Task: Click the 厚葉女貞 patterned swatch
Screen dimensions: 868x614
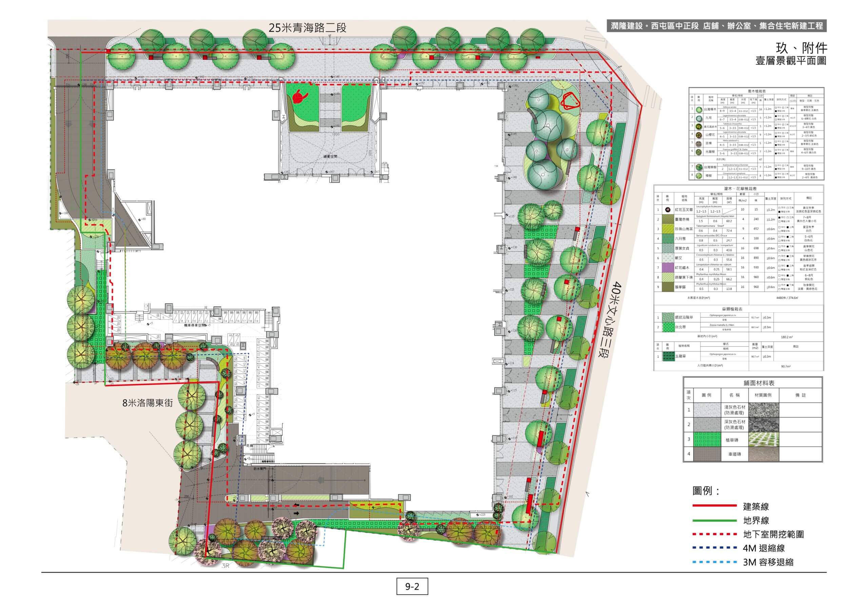Action: (668, 249)
